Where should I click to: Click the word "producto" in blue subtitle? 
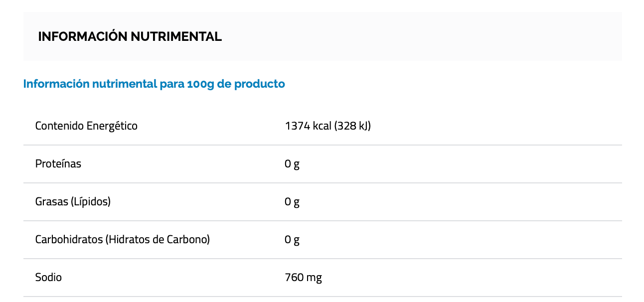[260, 84]
